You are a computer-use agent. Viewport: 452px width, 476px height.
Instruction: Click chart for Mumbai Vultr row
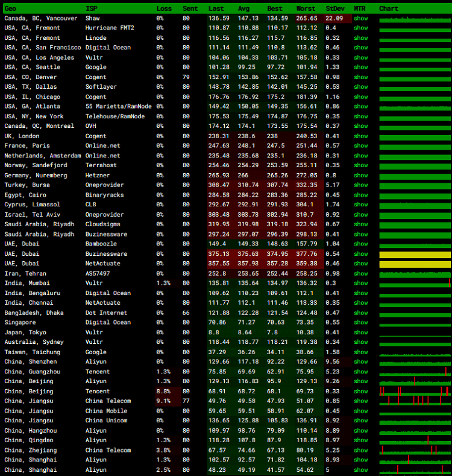point(415,284)
